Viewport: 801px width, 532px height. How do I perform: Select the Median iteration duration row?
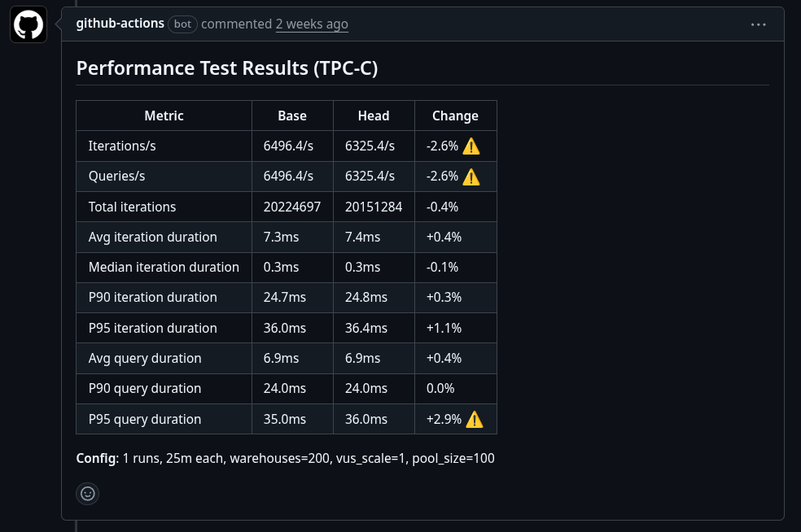coord(164,267)
